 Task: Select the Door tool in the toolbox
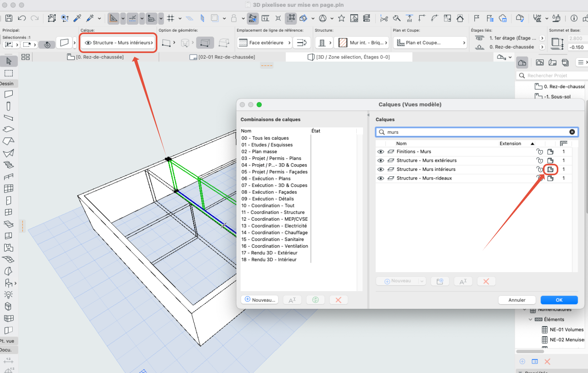click(x=9, y=200)
